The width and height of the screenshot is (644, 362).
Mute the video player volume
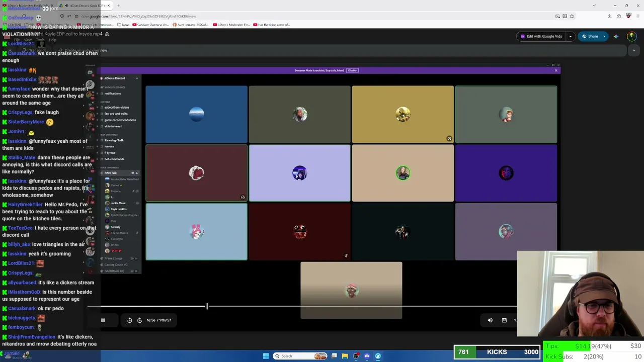(x=490, y=320)
